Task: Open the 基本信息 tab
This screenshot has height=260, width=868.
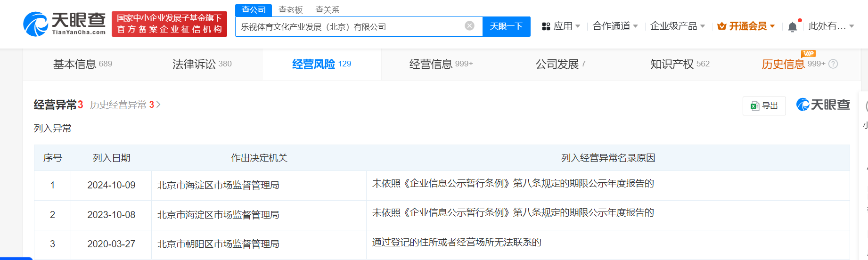Action: [82, 64]
